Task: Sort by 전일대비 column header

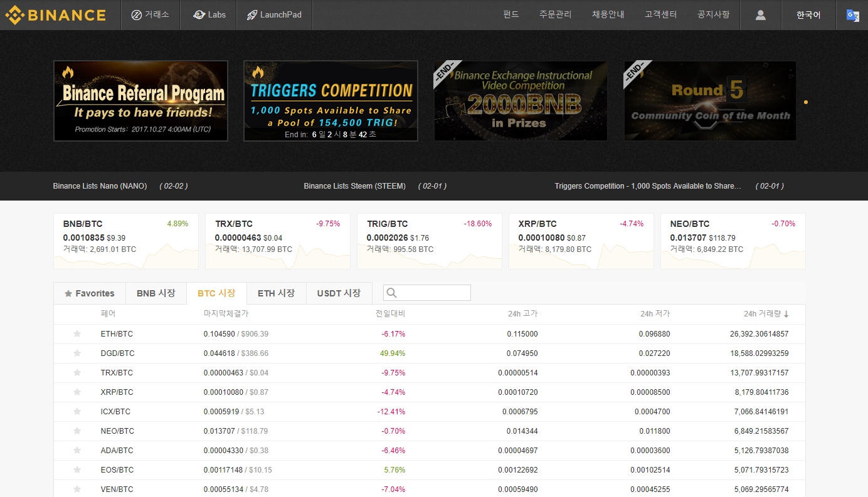Action: 391,313
